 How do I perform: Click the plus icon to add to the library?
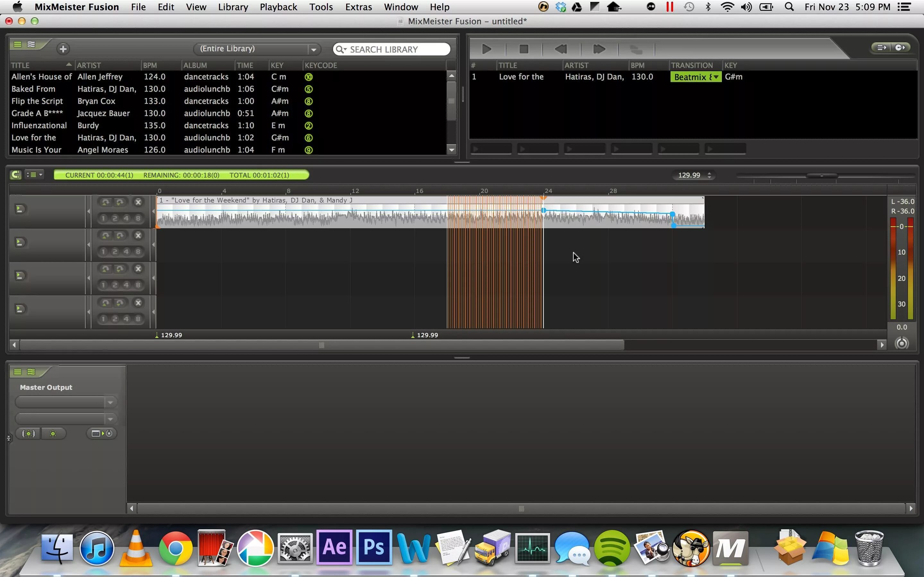coord(63,49)
